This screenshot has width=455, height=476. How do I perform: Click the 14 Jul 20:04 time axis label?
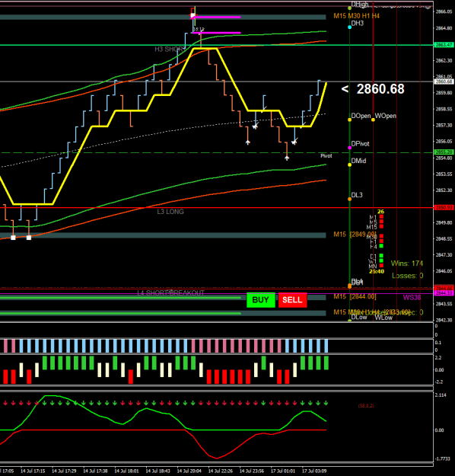189,471
